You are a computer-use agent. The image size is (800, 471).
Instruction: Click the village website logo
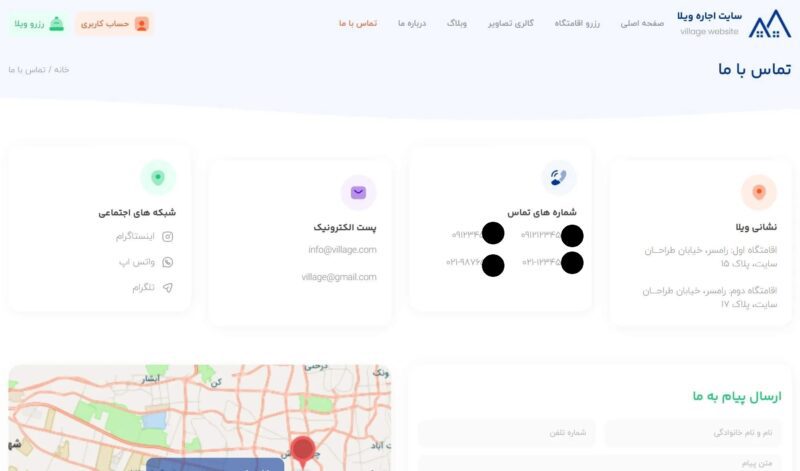768,23
